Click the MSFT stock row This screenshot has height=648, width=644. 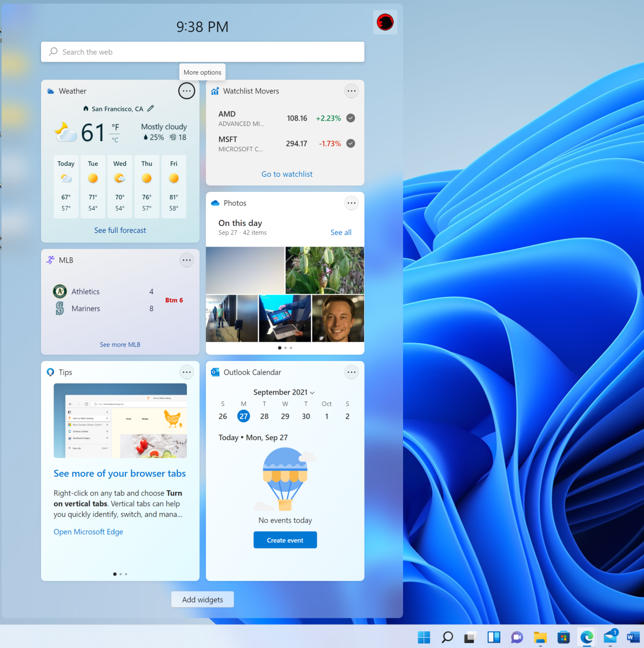285,143
